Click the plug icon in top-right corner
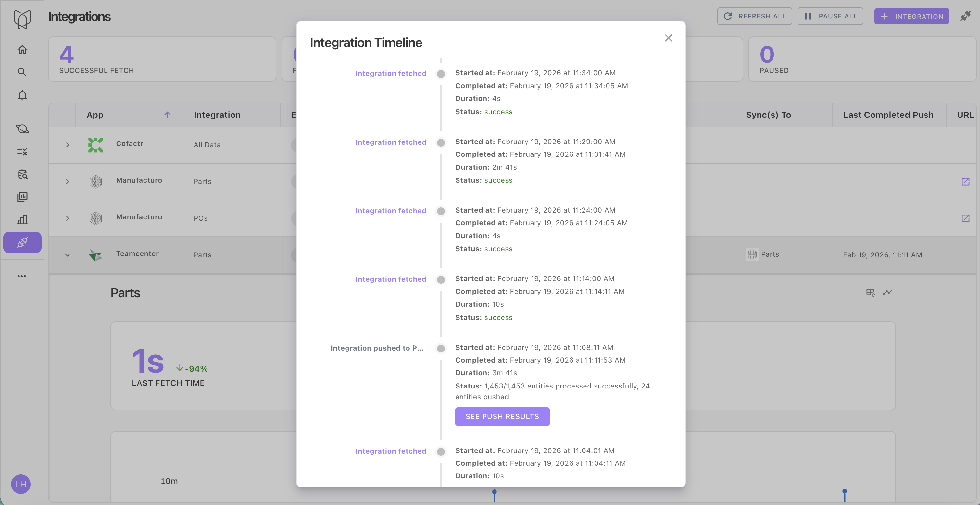Image resolution: width=980 pixels, height=505 pixels. coord(965,16)
